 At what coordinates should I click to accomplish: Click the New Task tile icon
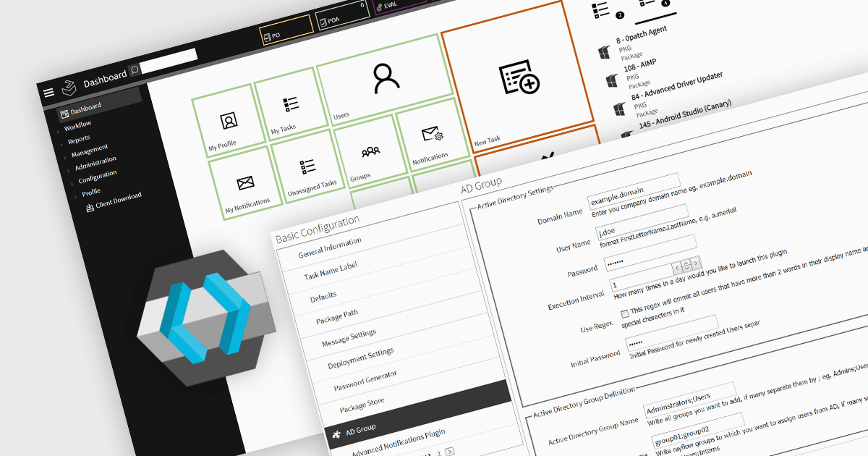[x=519, y=77]
